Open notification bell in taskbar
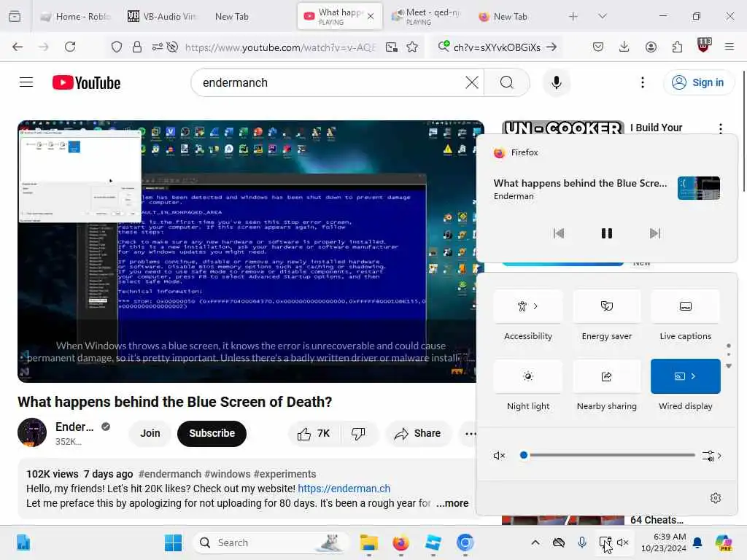This screenshot has width=747, height=560. click(x=697, y=542)
